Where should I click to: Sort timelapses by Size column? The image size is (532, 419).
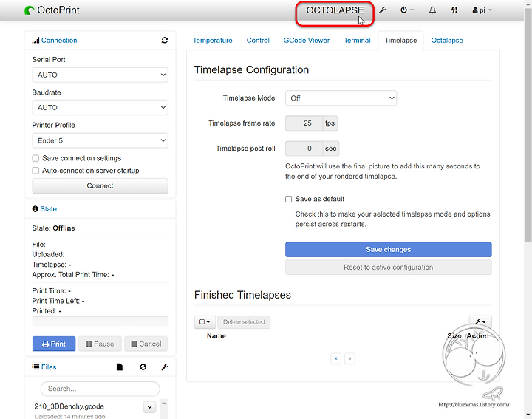454,336
